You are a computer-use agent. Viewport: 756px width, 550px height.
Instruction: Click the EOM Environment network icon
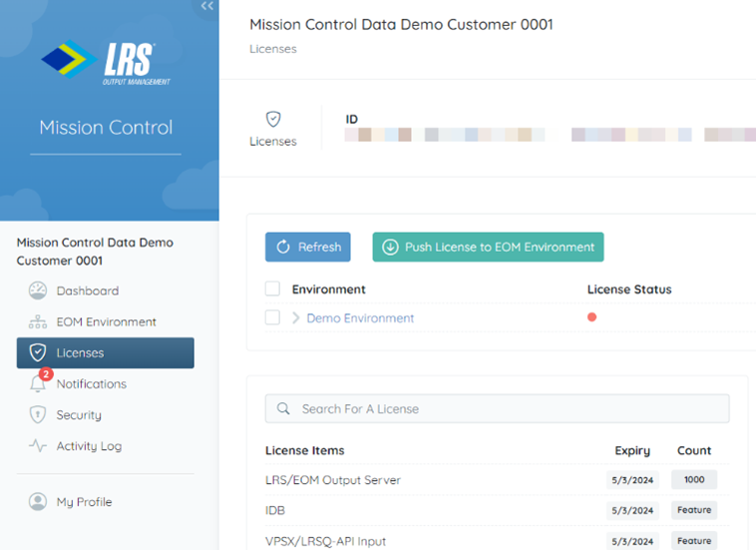coord(38,322)
